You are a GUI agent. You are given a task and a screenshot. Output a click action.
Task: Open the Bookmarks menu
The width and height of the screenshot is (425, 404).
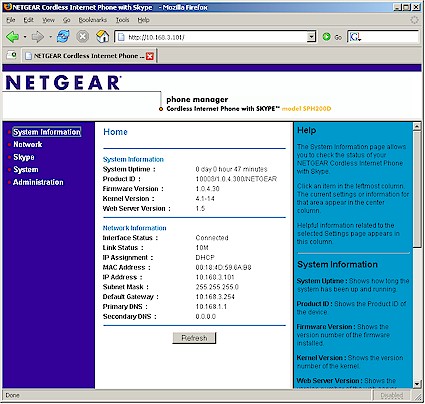(92, 20)
